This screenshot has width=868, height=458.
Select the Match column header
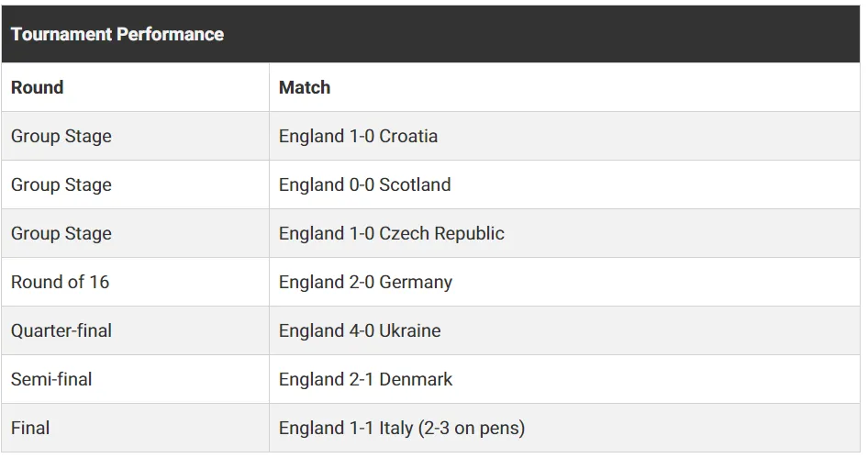(x=564, y=87)
